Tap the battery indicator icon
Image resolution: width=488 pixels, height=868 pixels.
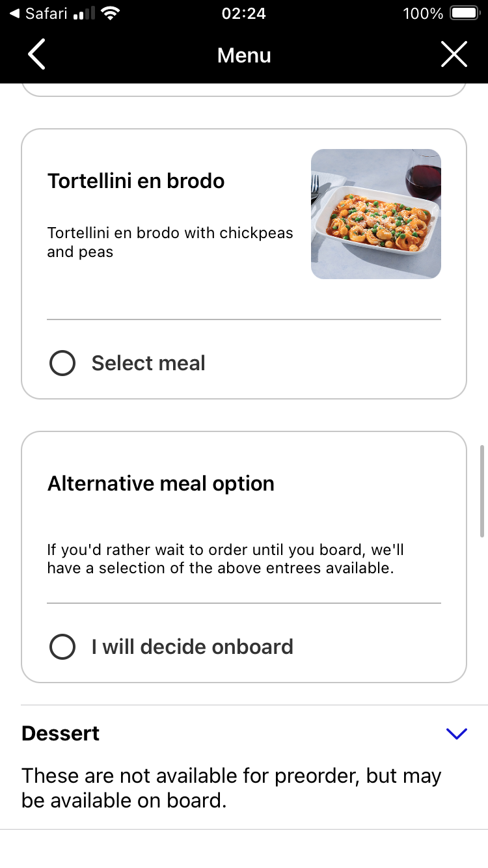click(x=464, y=14)
